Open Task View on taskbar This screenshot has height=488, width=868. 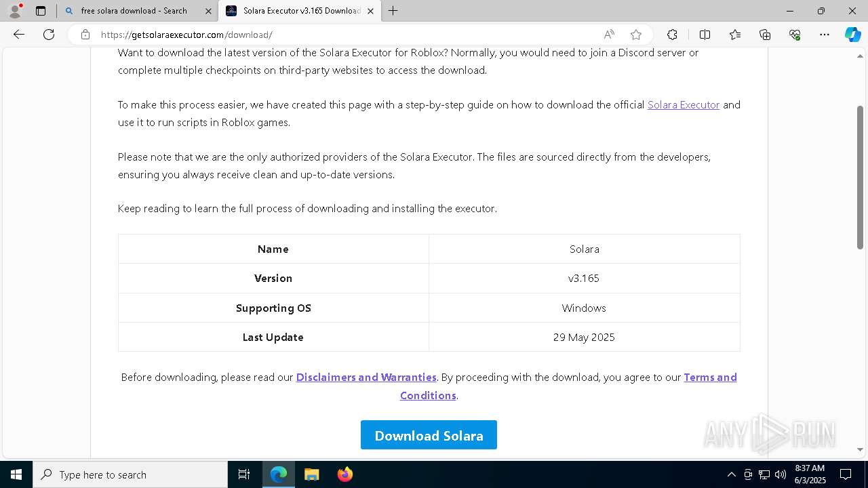click(x=244, y=474)
